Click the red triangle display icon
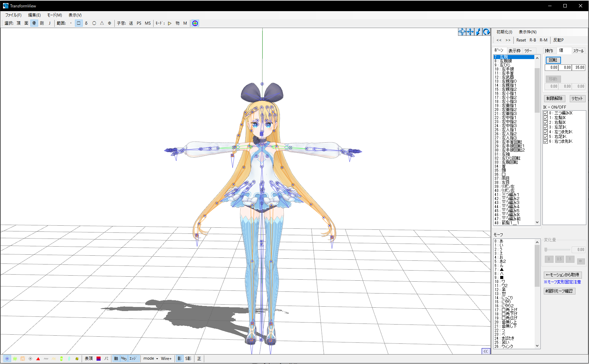The width and height of the screenshot is (589, 364). point(38,359)
